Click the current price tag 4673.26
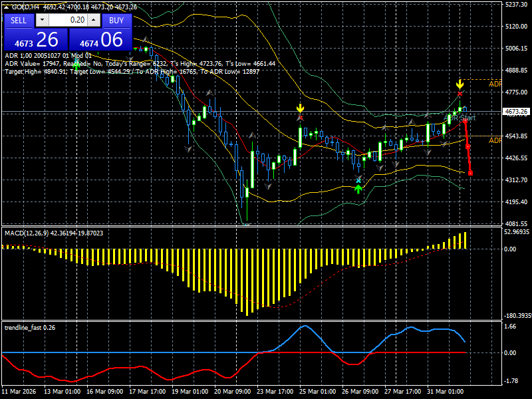This screenshot has height=399, width=532. point(516,111)
